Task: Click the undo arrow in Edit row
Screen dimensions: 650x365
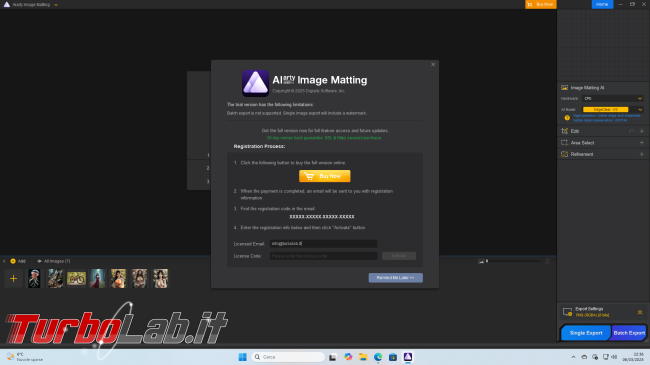Action: coord(631,131)
